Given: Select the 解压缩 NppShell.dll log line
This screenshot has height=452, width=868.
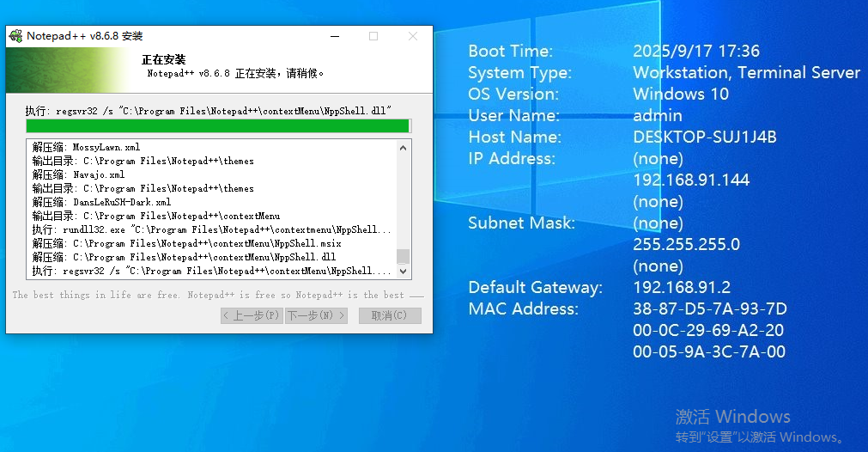Looking at the screenshot, I should pos(184,257).
